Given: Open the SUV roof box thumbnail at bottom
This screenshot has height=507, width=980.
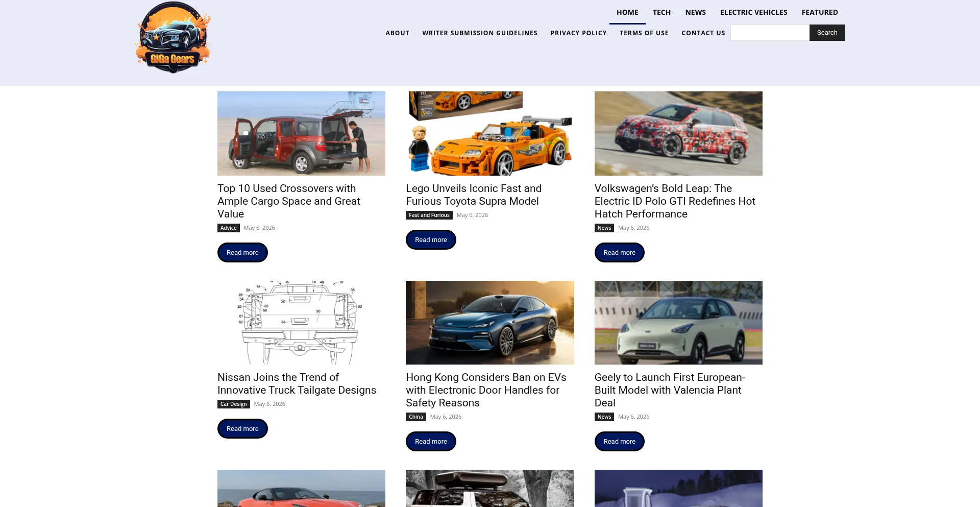Looking at the screenshot, I should (490, 488).
